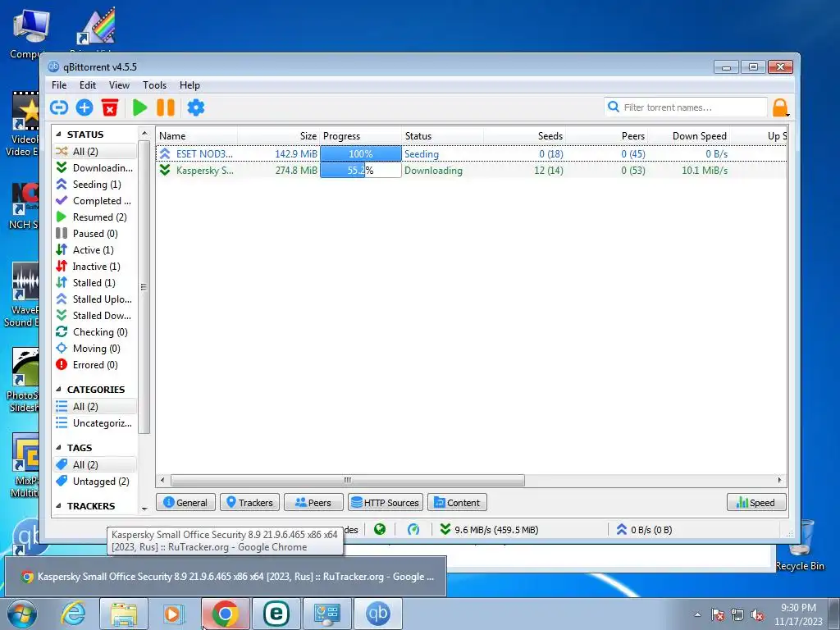Select the Seeding (1) filter
This screenshot has height=630, width=840.
pyautogui.click(x=95, y=185)
